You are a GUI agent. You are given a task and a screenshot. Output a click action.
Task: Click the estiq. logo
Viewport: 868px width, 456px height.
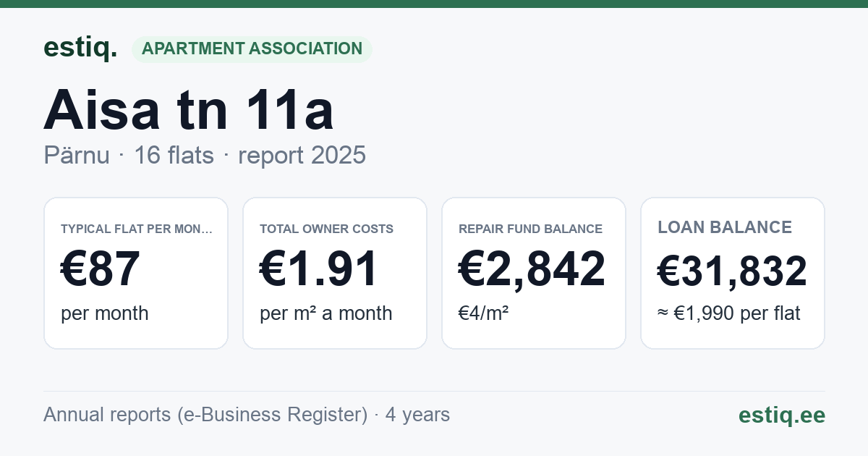click(80, 48)
